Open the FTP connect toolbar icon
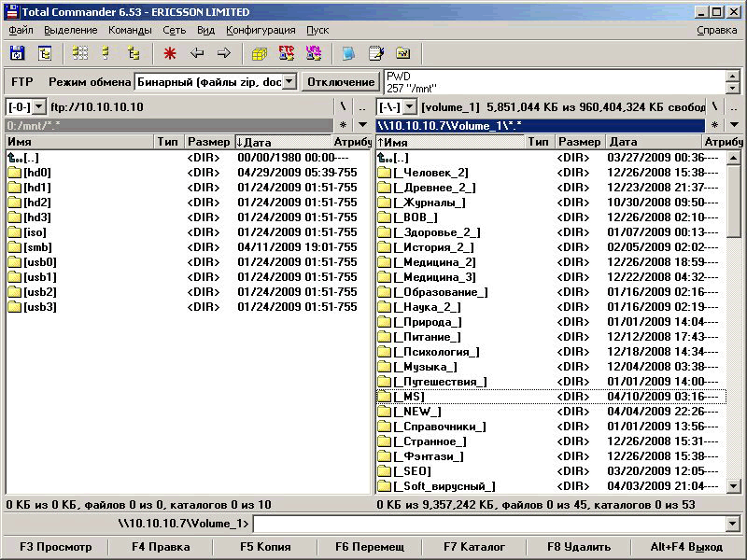The height and width of the screenshot is (560, 747). [287, 53]
